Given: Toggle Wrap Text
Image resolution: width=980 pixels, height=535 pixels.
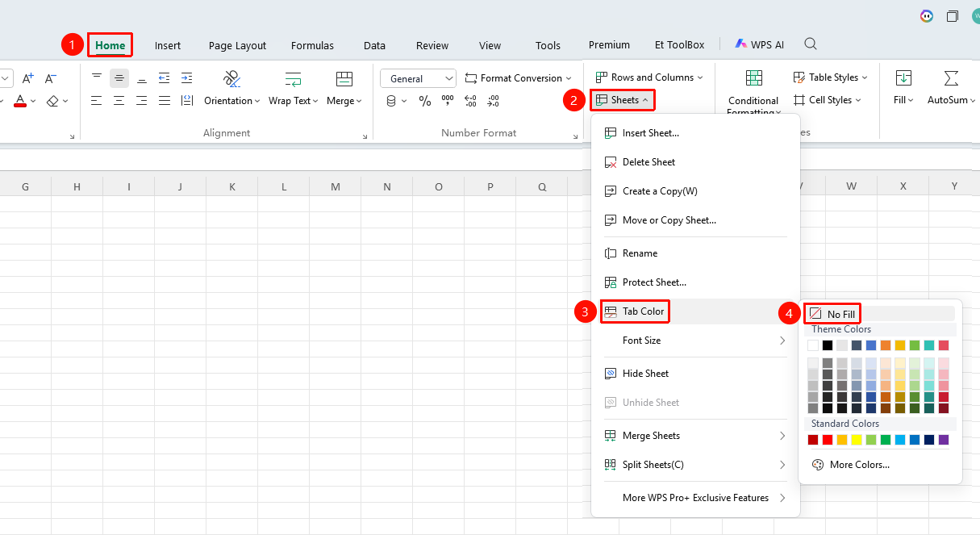Looking at the screenshot, I should 294,89.
